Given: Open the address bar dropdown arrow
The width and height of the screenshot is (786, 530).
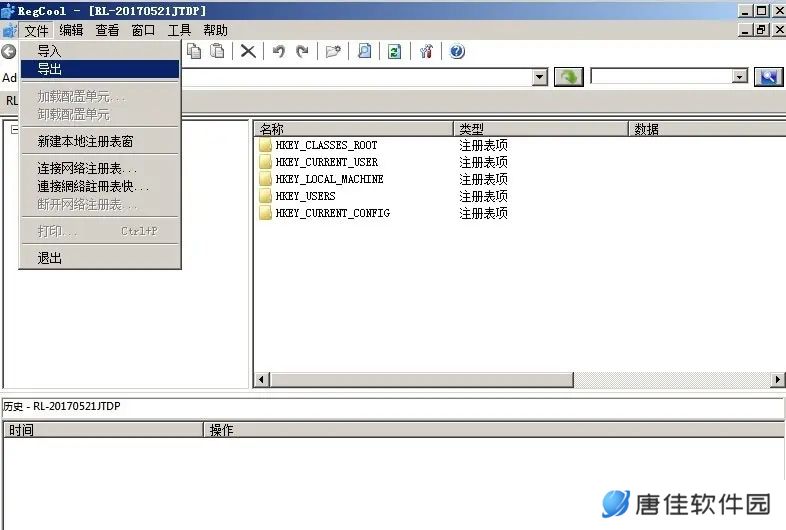Looking at the screenshot, I should point(539,77).
